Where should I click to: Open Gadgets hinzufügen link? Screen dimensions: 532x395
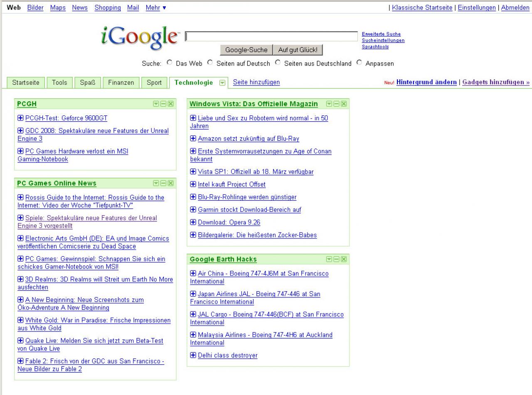496,82
